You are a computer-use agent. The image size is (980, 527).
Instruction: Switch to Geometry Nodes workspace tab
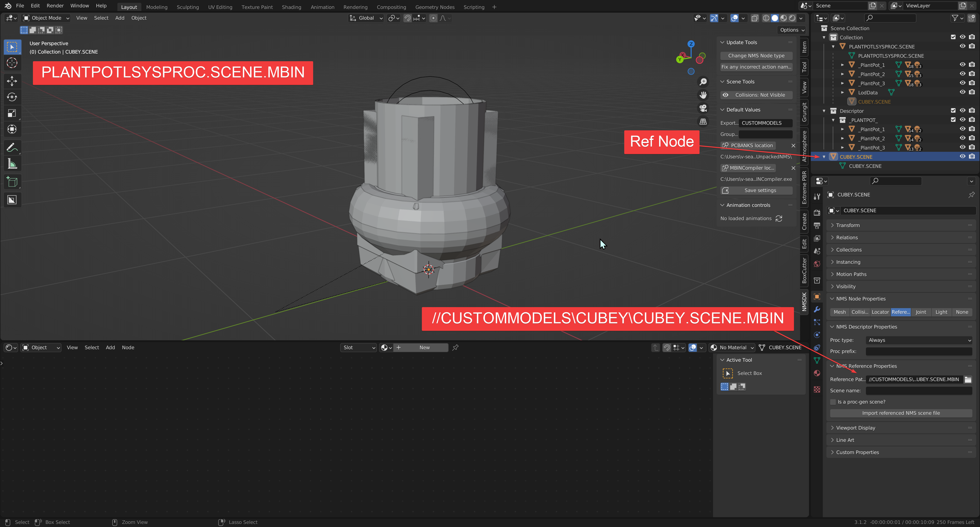tap(434, 7)
